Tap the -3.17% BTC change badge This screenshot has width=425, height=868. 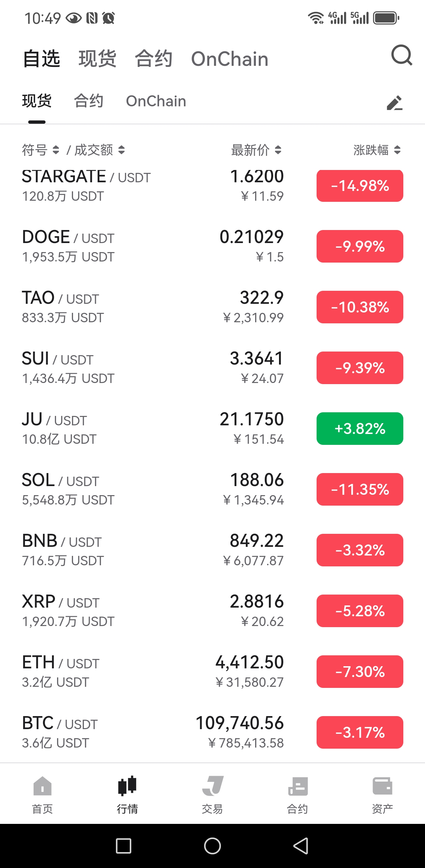tap(360, 732)
